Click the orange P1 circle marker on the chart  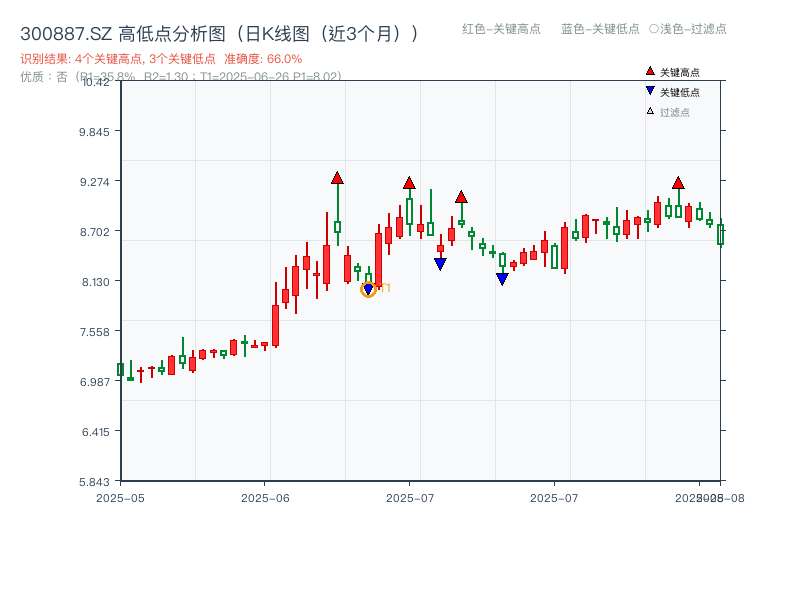click(368, 289)
